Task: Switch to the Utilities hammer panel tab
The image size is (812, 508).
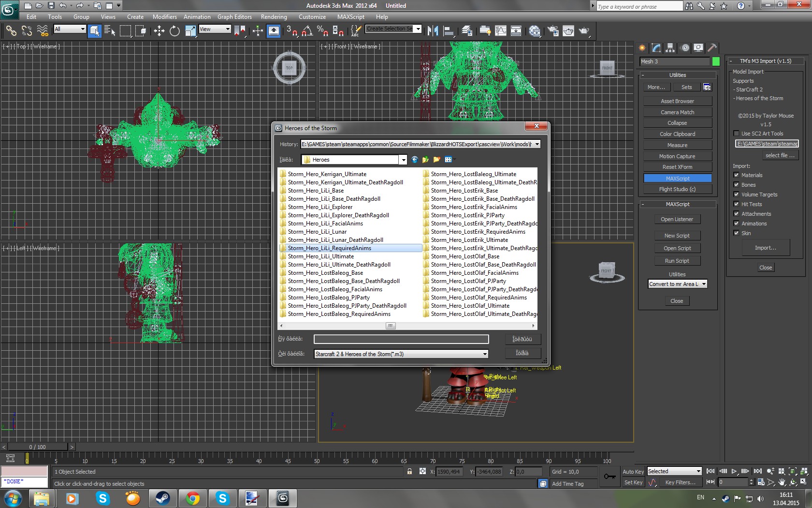Action: (712, 48)
